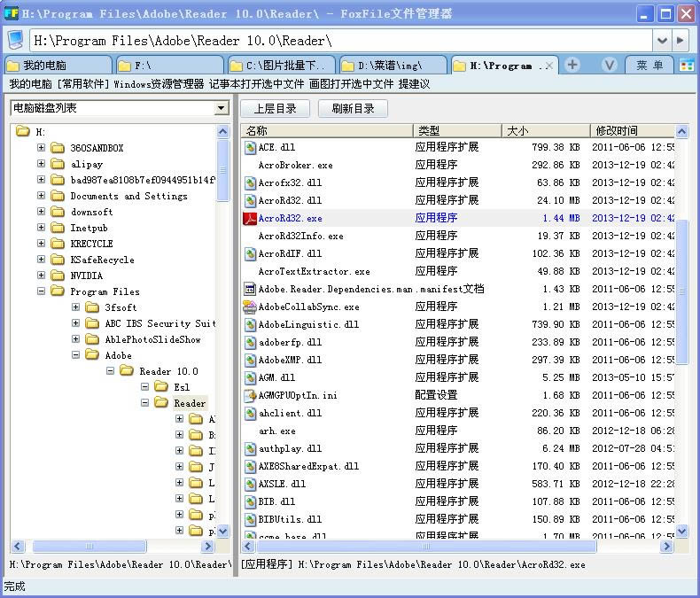Image resolution: width=700 pixels, height=598 pixels.
Task: Sort by the 类型 column header
Action: [457, 131]
